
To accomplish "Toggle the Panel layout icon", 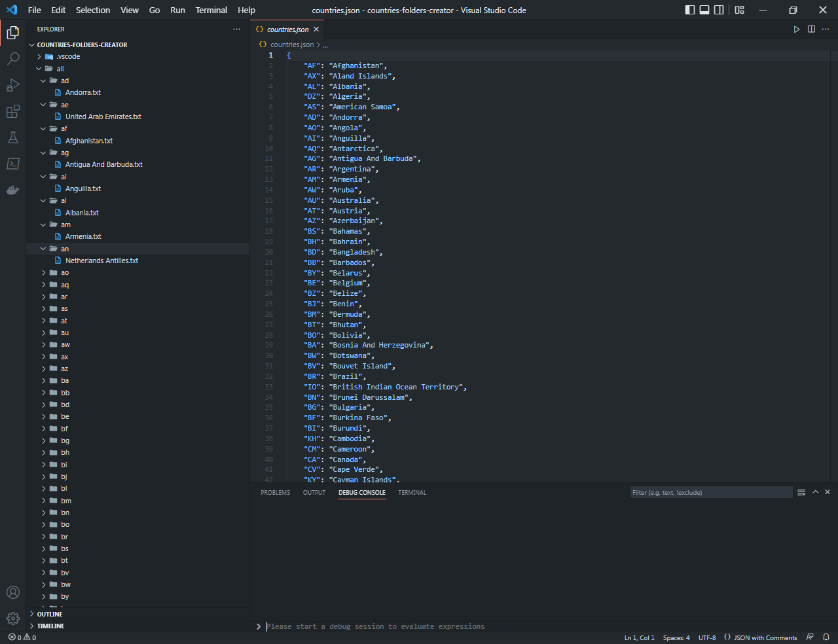I will point(704,10).
